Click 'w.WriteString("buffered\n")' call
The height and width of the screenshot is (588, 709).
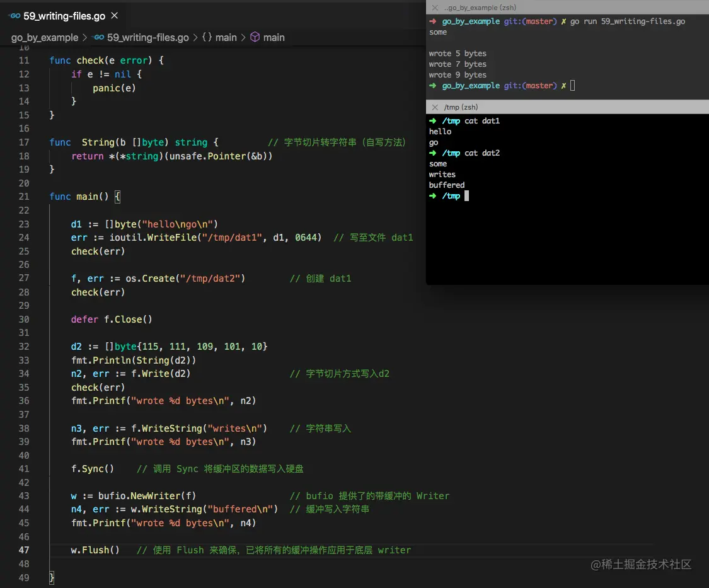click(x=204, y=509)
